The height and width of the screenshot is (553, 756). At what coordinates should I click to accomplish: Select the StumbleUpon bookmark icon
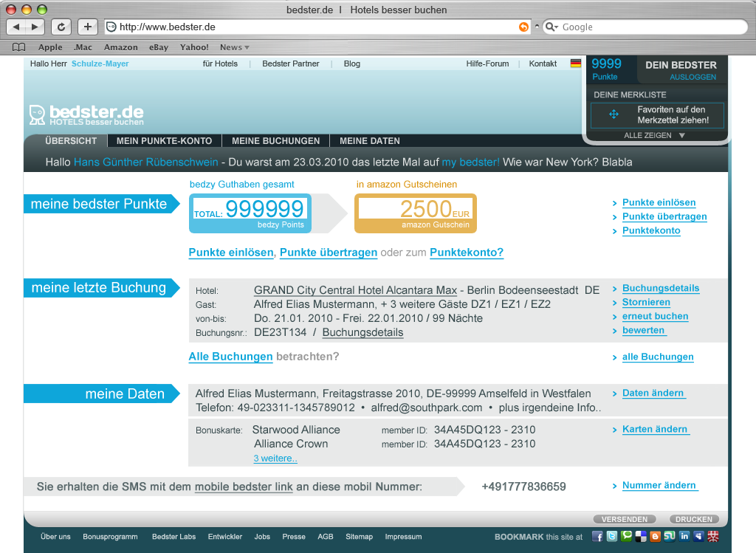pyautogui.click(x=670, y=537)
